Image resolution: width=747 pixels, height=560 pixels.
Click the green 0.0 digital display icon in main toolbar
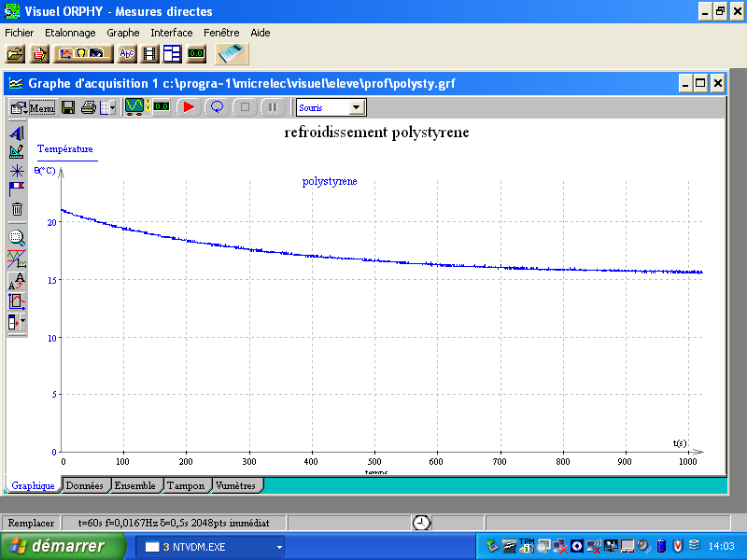[196, 54]
